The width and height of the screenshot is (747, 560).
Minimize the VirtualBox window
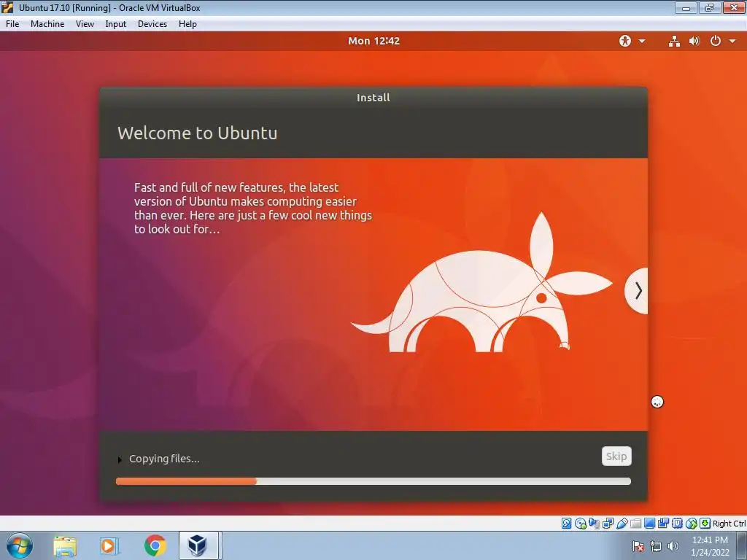[x=686, y=7]
